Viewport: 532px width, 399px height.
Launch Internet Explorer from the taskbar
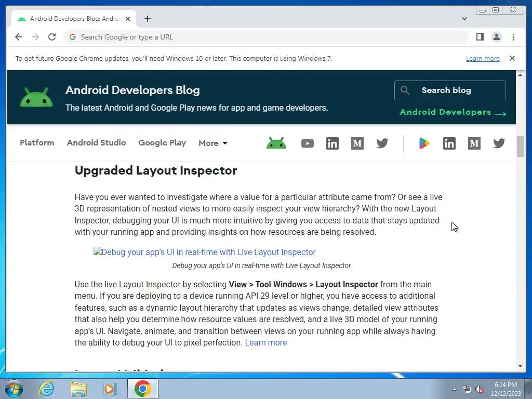[x=46, y=389]
